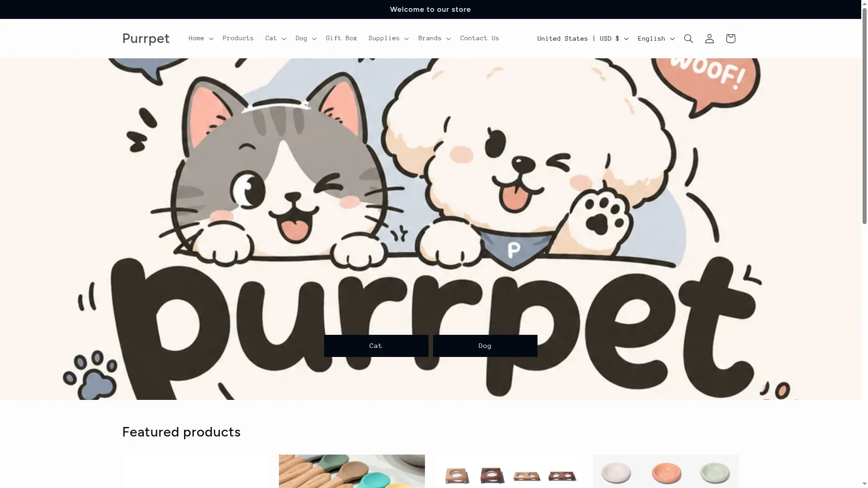Expand the Brands menu dropdown

(434, 38)
